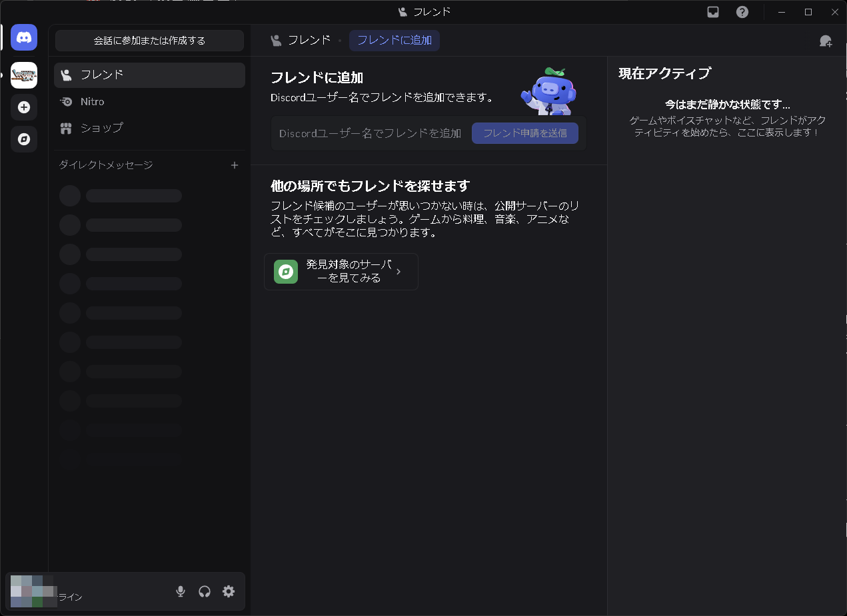Mute your microphone
Image resolution: width=847 pixels, height=616 pixels.
pos(180,591)
